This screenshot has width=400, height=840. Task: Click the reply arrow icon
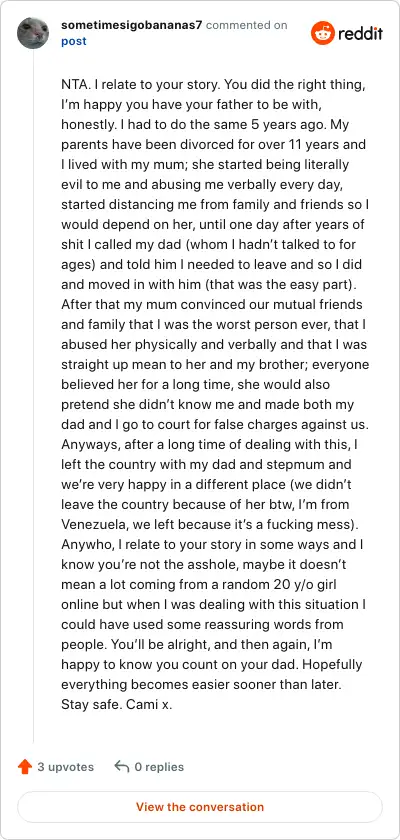tap(122, 767)
